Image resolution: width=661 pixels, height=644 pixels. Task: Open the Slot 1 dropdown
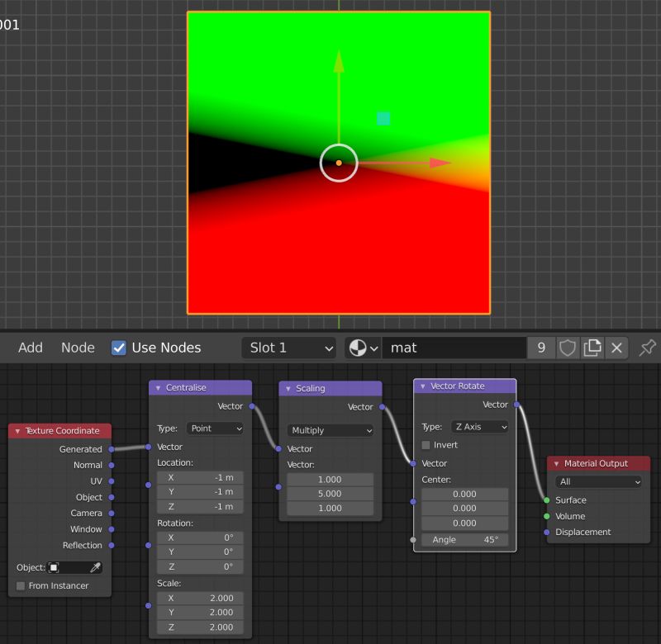(288, 348)
